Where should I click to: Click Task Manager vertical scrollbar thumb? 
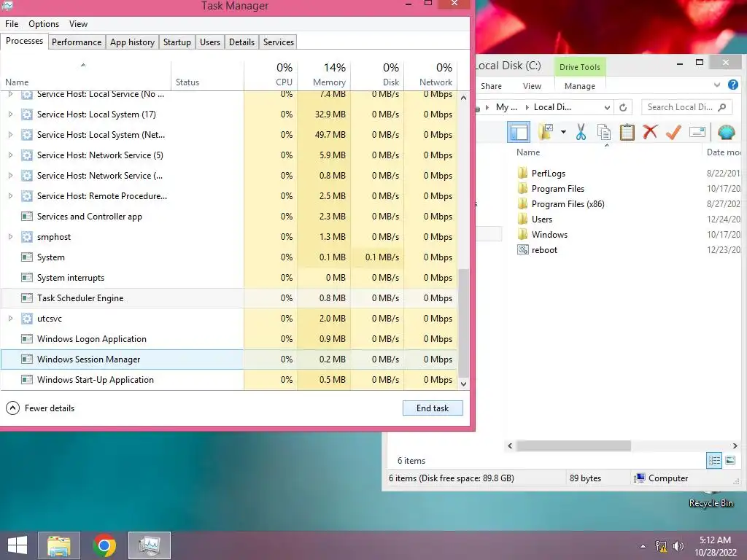click(463, 322)
